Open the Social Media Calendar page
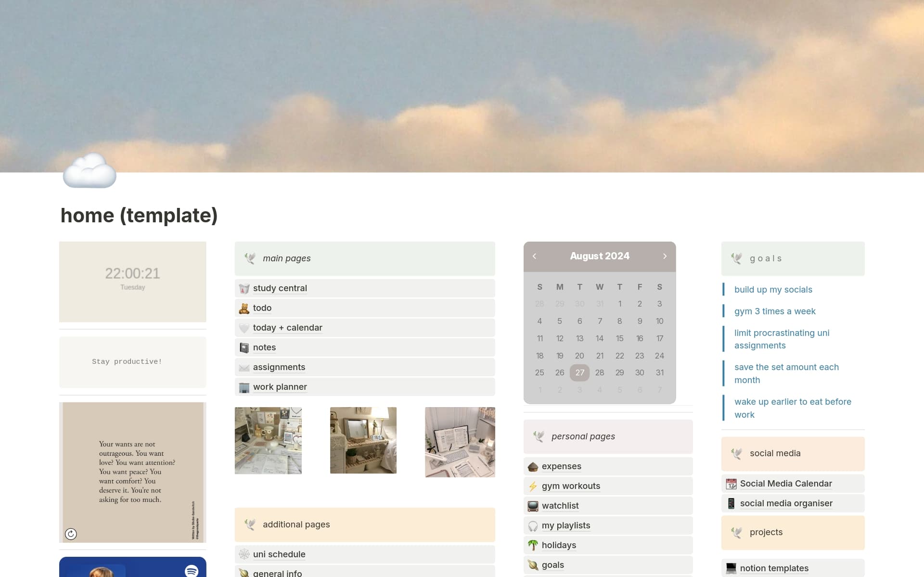The width and height of the screenshot is (924, 577). (786, 483)
